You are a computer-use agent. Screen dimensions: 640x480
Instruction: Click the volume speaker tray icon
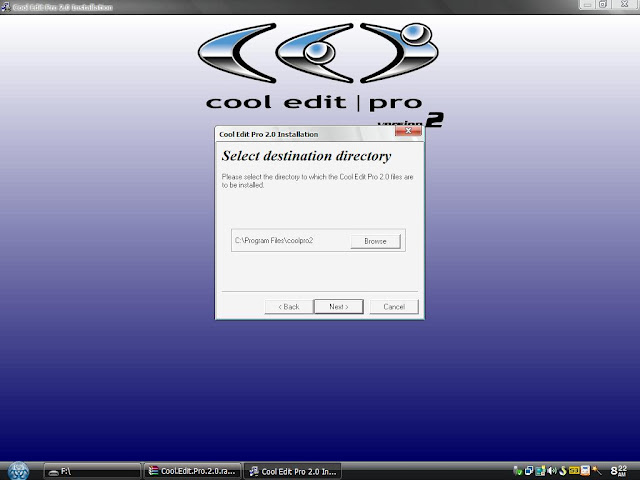[x=552, y=471]
